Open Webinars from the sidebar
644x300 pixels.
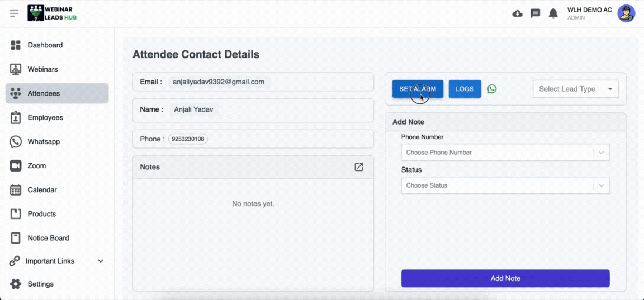(x=42, y=69)
